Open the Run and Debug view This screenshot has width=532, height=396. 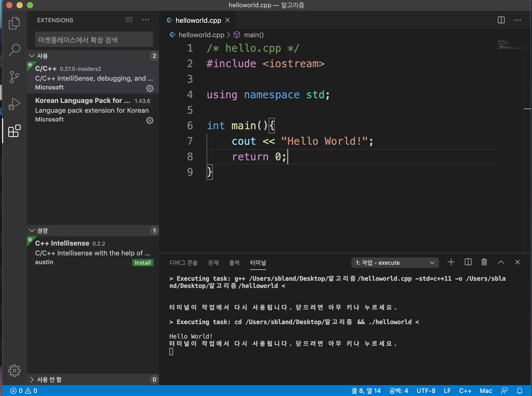(x=14, y=104)
